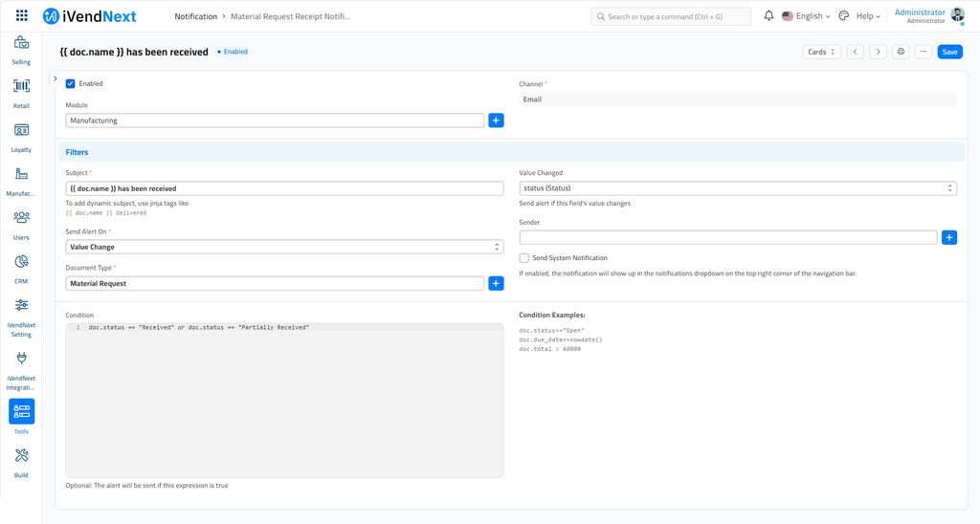Open the Retail barcode icon

point(21,86)
